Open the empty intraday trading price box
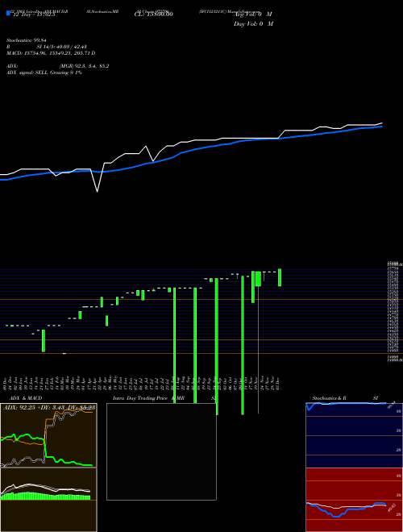This screenshot has width=403, height=532. (161, 451)
